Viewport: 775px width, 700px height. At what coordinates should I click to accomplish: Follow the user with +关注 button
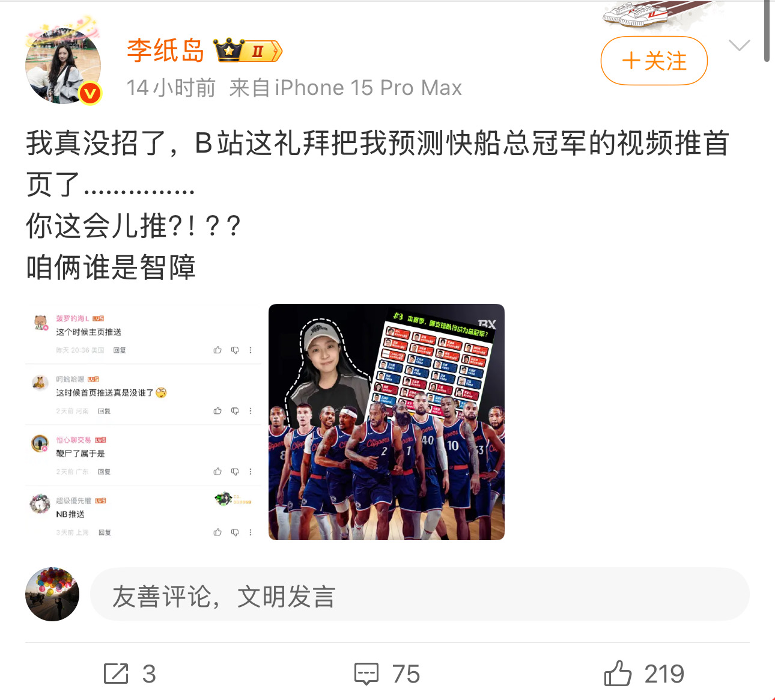click(x=654, y=61)
